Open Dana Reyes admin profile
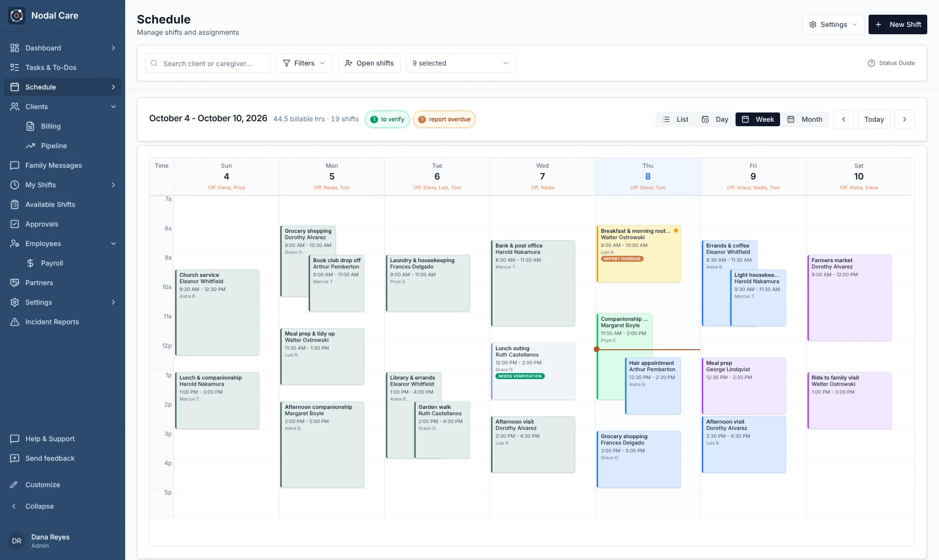This screenshot has height=560, width=939. point(63,540)
